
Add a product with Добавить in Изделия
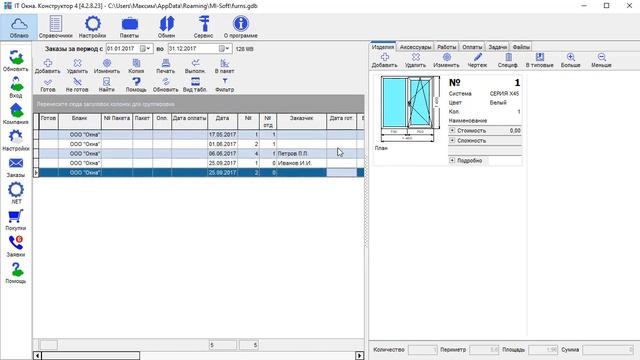coord(384,60)
